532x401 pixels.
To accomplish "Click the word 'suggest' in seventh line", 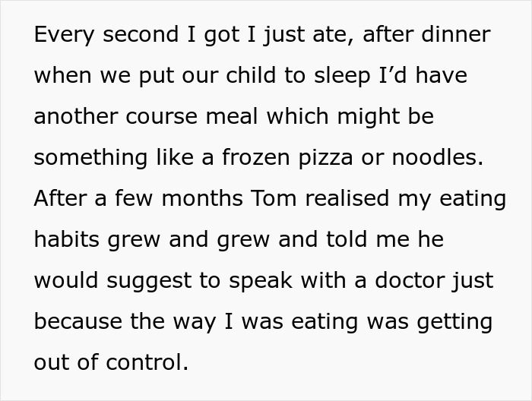I will tap(149, 282).
